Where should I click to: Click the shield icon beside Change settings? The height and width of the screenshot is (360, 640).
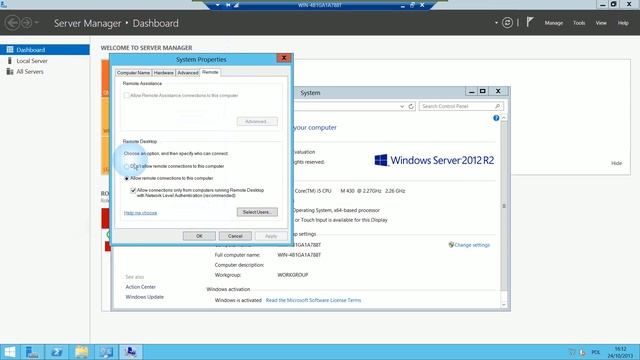point(451,245)
